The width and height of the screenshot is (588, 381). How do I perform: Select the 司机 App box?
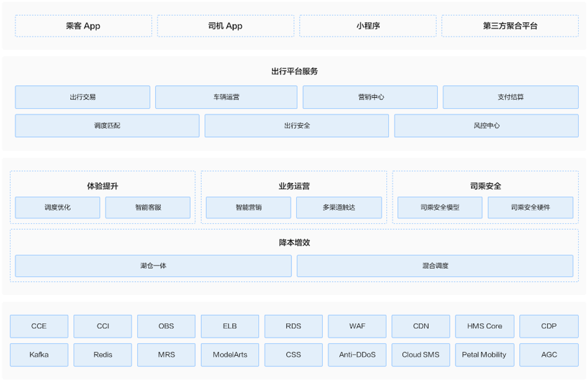coord(226,26)
